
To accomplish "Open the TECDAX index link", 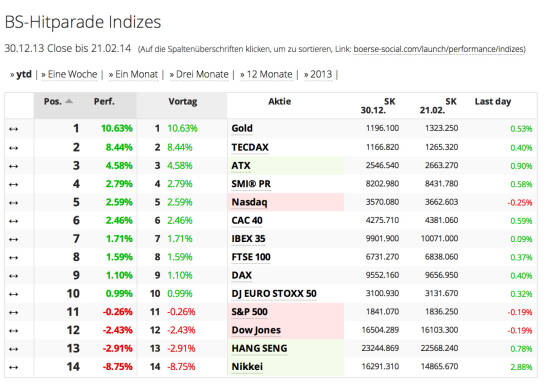I will (x=250, y=147).
